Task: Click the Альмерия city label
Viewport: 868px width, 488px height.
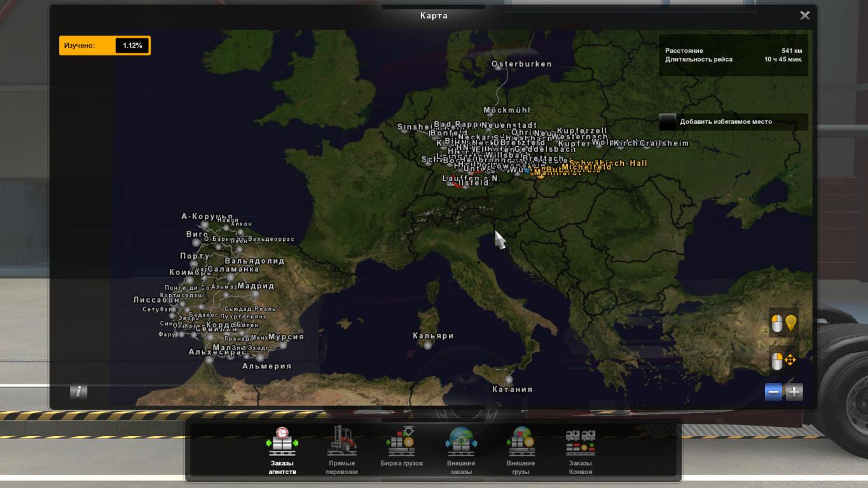Action: coord(266,366)
